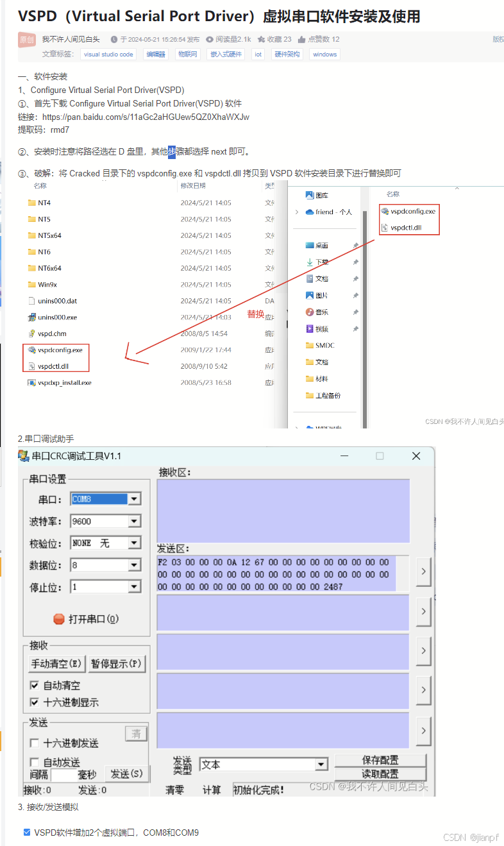Open the 发送类型 文本 dropdown
Image resolution: width=504 pixels, height=846 pixels.
point(321,765)
